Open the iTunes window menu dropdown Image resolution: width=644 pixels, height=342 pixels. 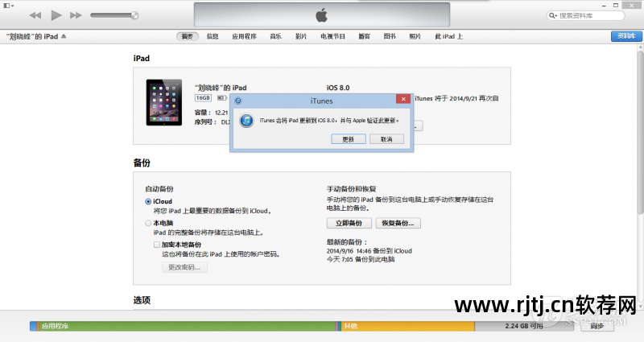pyautogui.click(x=9, y=6)
